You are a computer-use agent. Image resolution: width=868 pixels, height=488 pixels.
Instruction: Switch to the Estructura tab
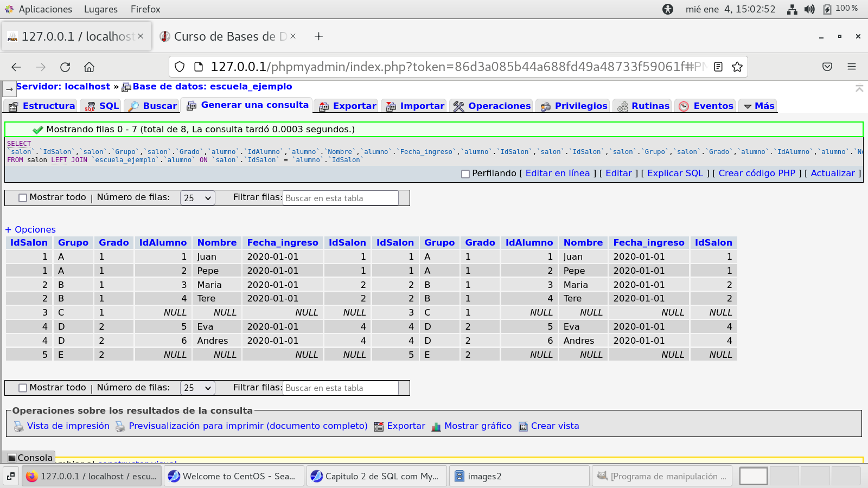42,106
